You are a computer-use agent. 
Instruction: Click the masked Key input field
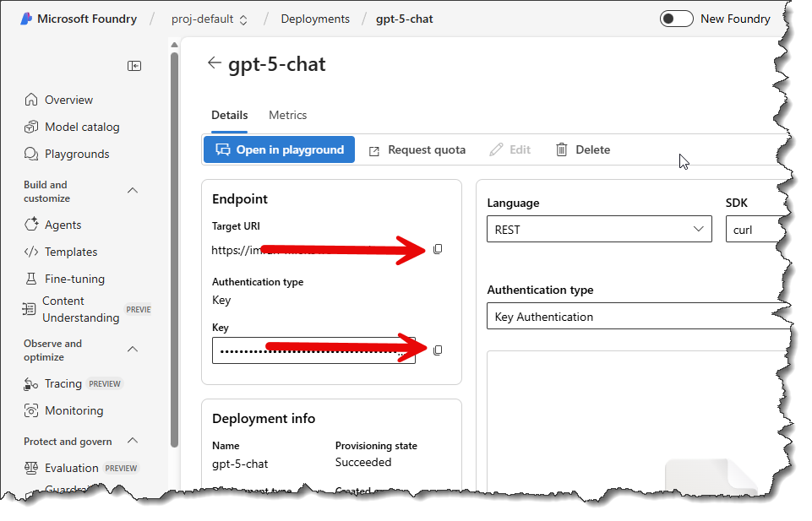(313, 350)
